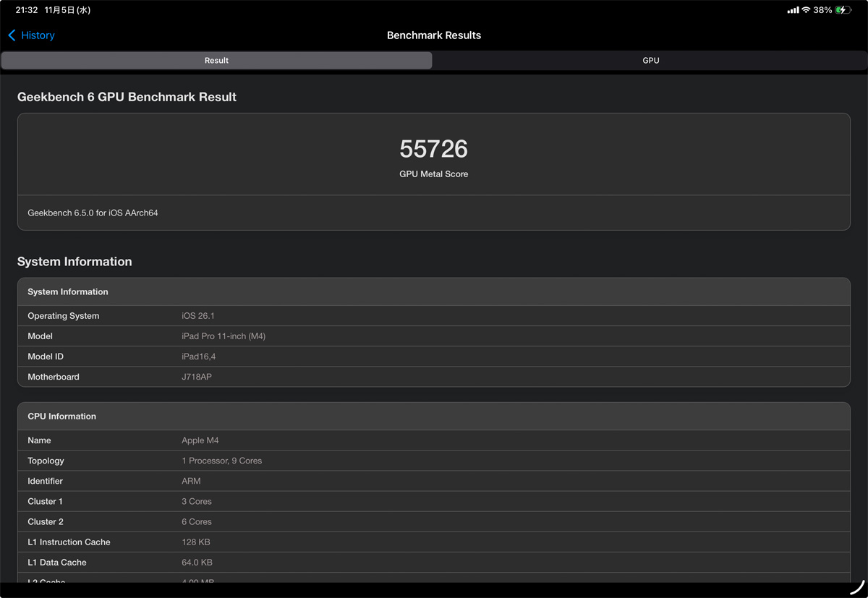The width and height of the screenshot is (868, 598).
Task: Tap the 21:32 clock in status bar
Action: (x=27, y=10)
